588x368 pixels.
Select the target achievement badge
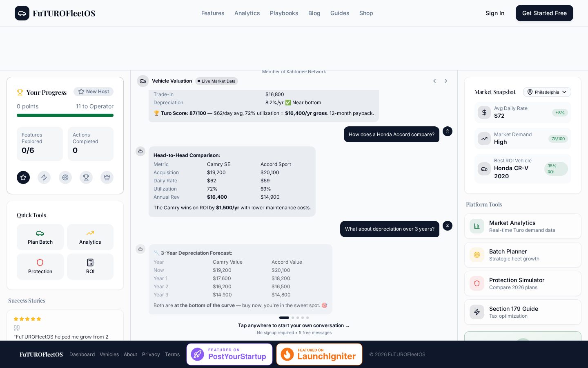coord(65,177)
